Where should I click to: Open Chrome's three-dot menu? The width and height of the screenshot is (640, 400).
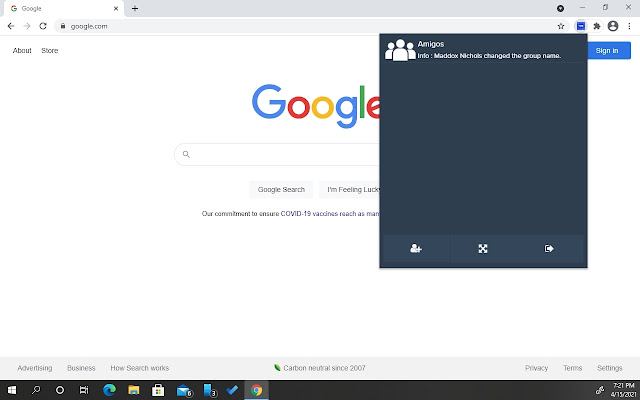pyautogui.click(x=629, y=26)
